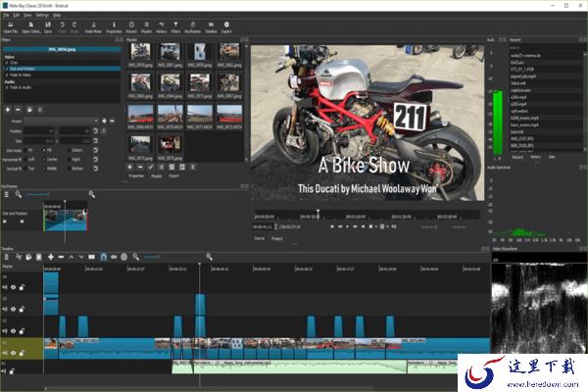588x392 pixels.
Task: Reset the Position values in Filters
Action: point(96,131)
